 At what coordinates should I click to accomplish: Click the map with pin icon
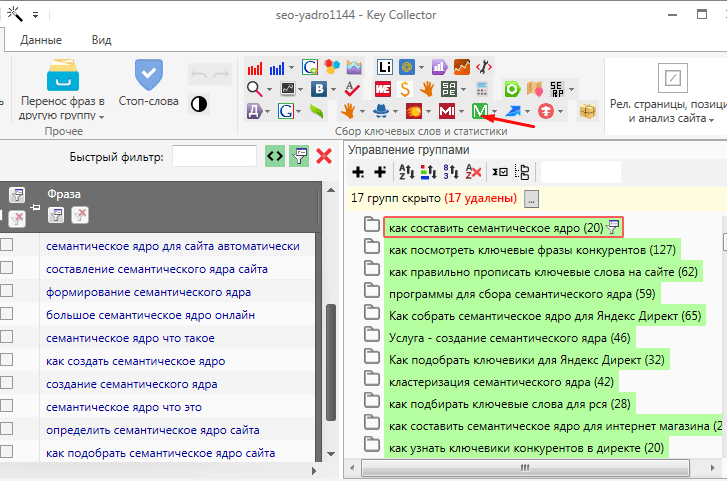pos(535,89)
